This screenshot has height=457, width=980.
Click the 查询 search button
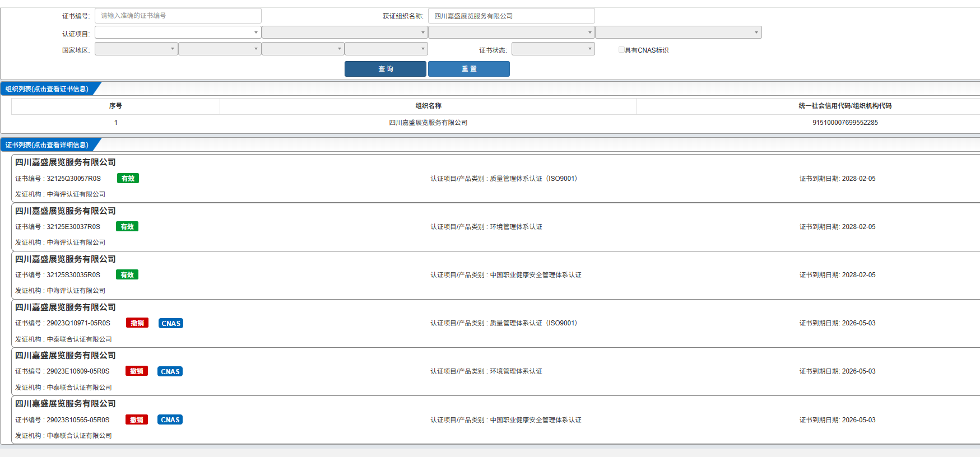tap(386, 69)
